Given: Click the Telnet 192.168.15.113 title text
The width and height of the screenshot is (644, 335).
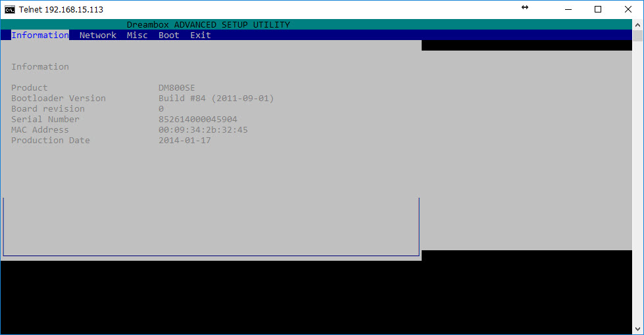Looking at the screenshot, I should point(61,9).
